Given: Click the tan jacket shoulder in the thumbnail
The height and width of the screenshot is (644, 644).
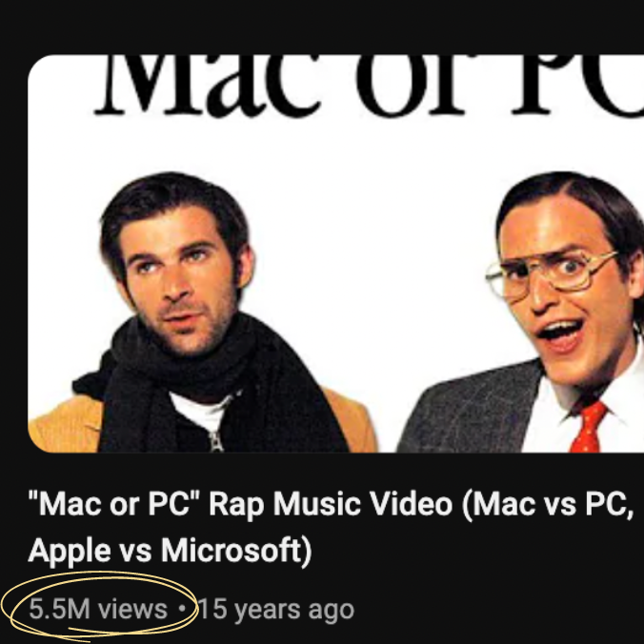Looking at the screenshot, I should click(62, 425).
